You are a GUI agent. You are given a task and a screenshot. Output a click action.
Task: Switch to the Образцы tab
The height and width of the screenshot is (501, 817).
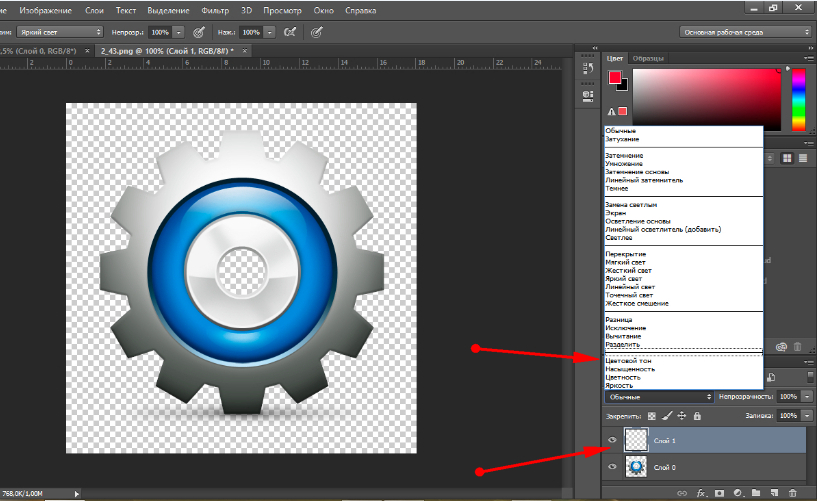click(648, 58)
